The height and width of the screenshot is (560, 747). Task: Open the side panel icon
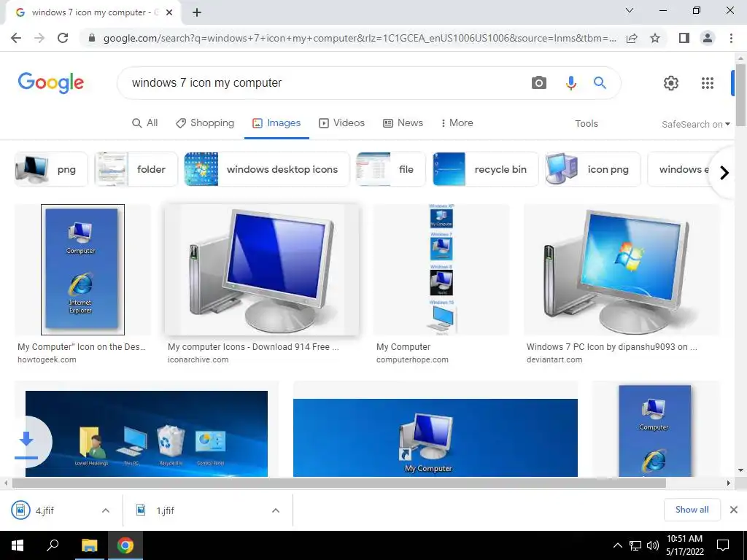[x=684, y=38]
